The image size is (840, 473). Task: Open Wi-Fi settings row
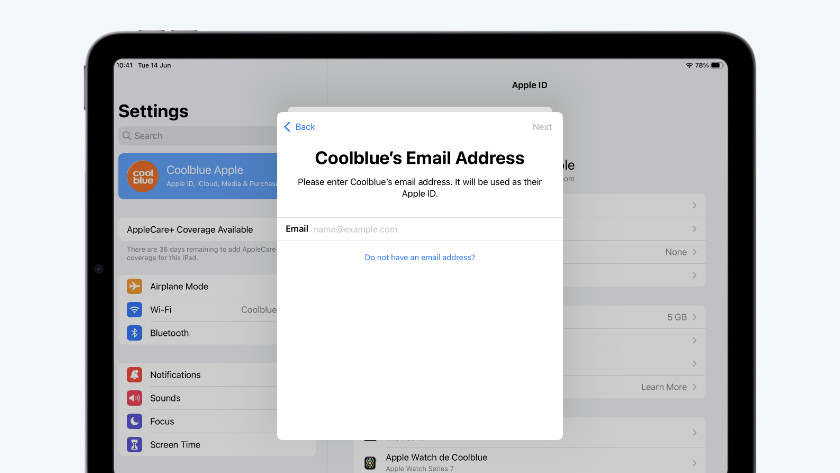[198, 310]
